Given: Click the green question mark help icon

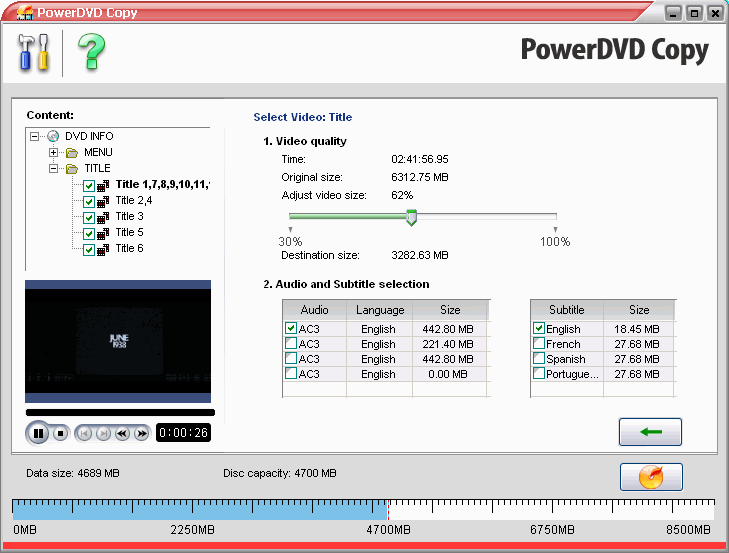Looking at the screenshot, I should [x=91, y=51].
